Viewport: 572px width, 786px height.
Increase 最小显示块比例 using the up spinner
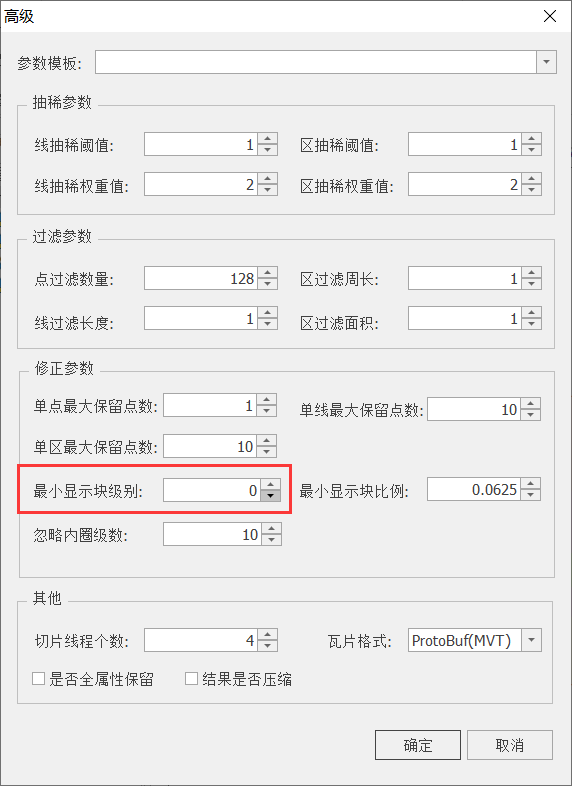530,484
